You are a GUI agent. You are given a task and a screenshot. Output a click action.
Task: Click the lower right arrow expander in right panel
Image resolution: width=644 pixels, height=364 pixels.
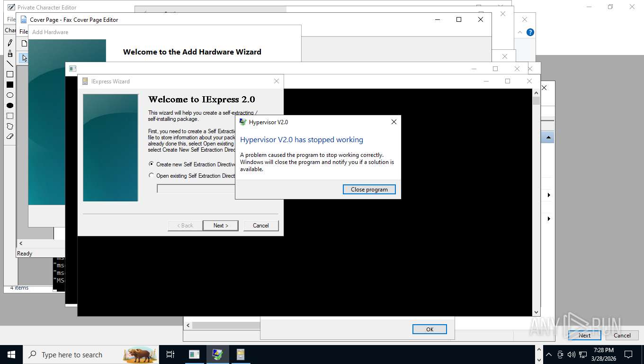point(549,219)
